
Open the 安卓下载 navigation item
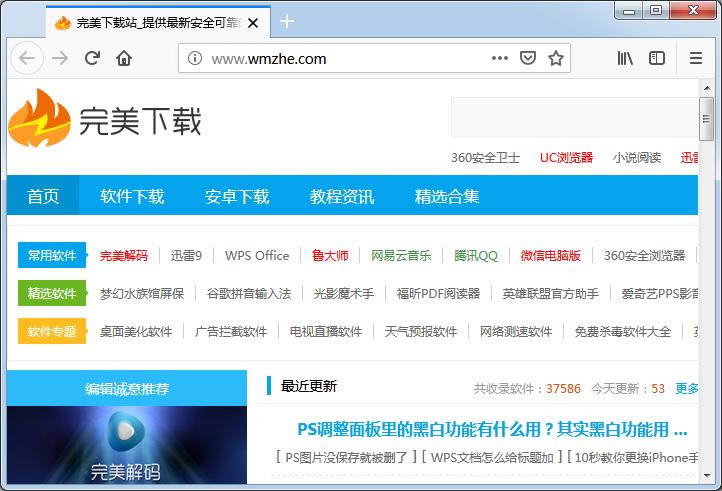click(237, 196)
